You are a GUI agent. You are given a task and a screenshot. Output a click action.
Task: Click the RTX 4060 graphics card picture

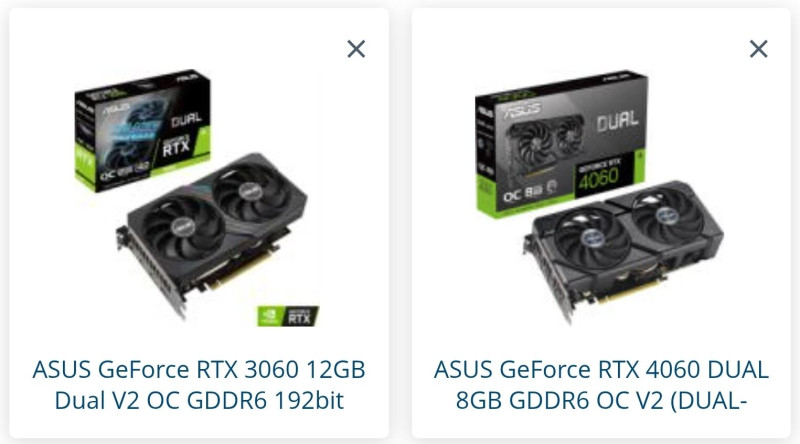[x=623, y=250]
